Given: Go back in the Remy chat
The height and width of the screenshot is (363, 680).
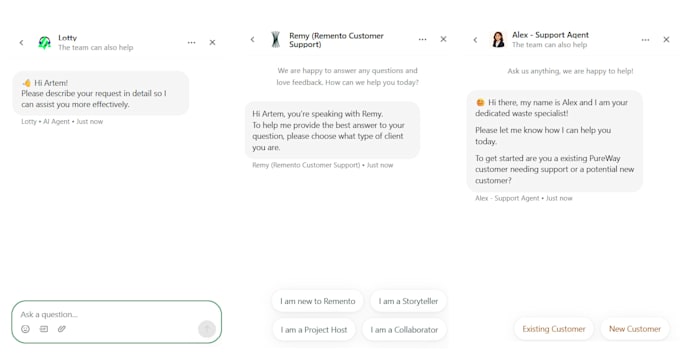Looking at the screenshot, I should (x=252, y=39).
